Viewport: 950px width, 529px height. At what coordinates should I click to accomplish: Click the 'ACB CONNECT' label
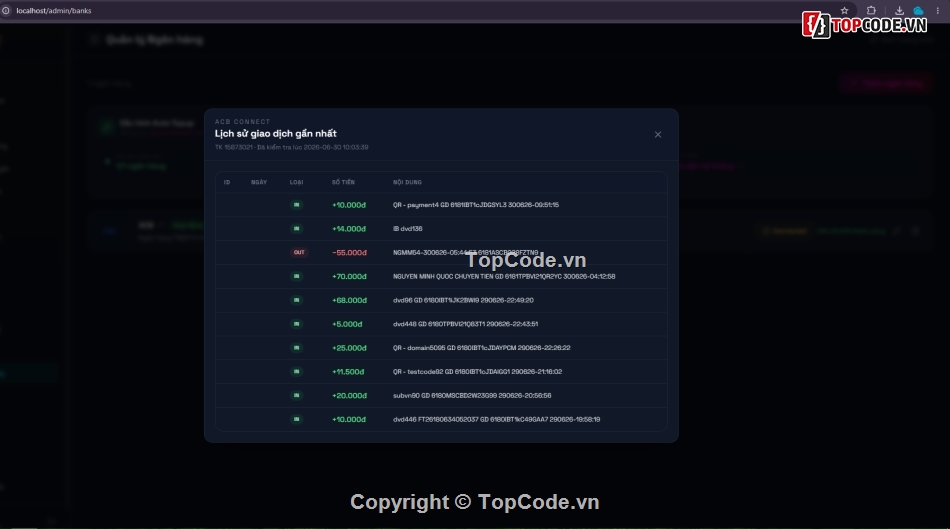242,122
